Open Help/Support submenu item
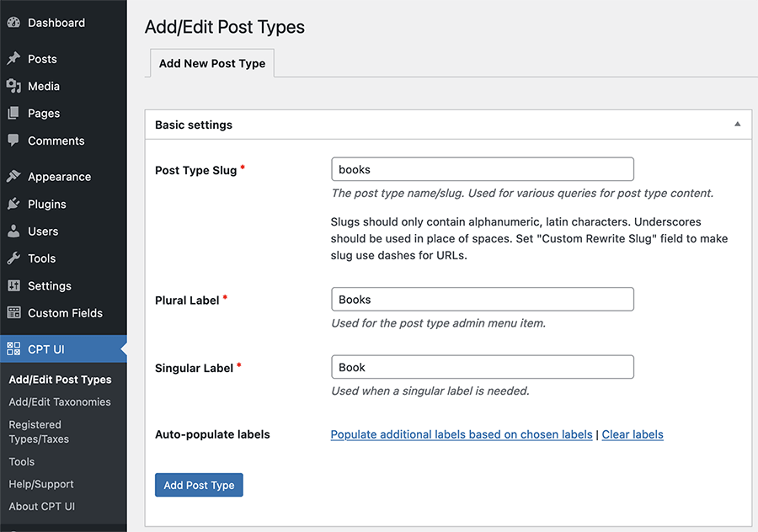The image size is (758, 532). [x=41, y=484]
